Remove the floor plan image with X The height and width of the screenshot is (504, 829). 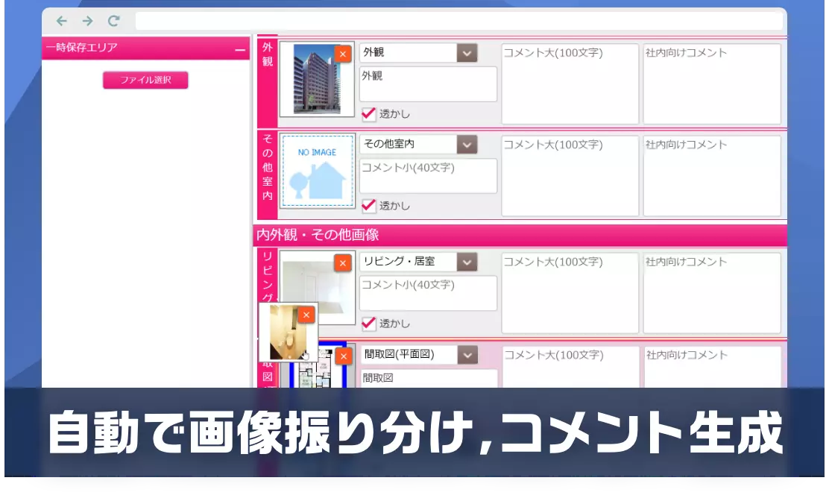coord(344,356)
